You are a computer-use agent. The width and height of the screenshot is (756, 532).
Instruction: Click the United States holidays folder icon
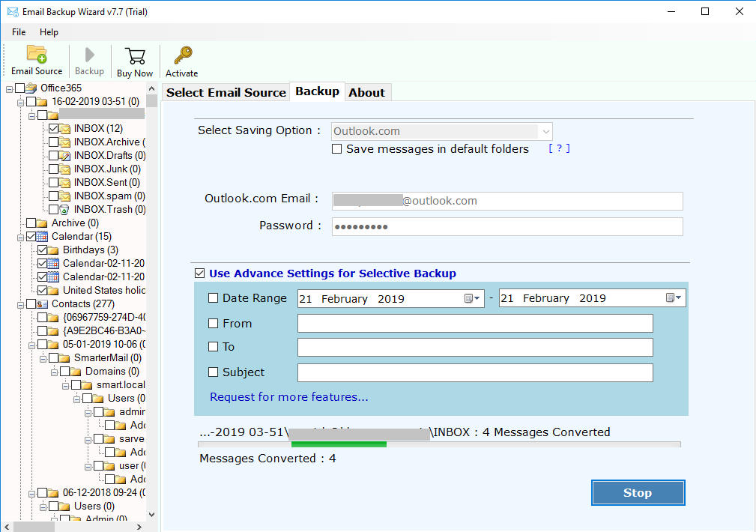(53, 291)
